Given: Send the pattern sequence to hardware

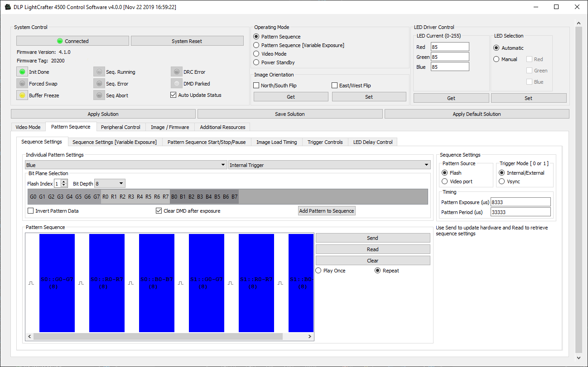Looking at the screenshot, I should [x=373, y=238].
